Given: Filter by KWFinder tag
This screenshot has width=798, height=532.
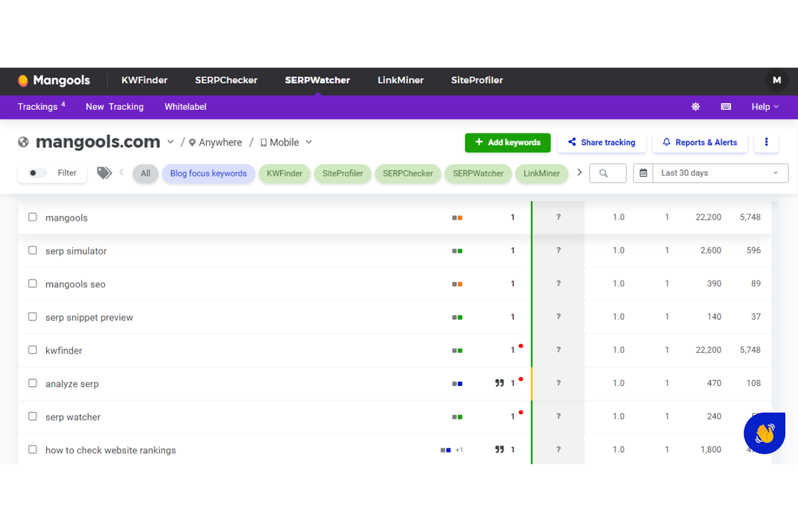Looking at the screenshot, I should point(285,174).
